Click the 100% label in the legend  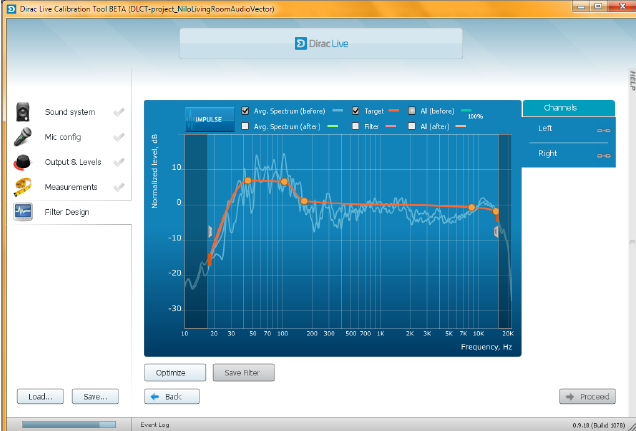click(475, 116)
